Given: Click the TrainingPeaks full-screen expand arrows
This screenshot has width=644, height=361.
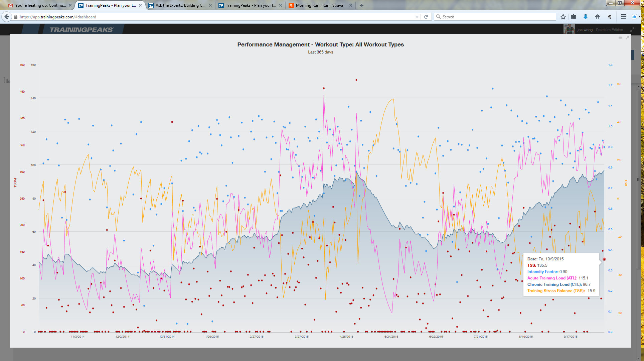Looking at the screenshot, I should 632,30.
